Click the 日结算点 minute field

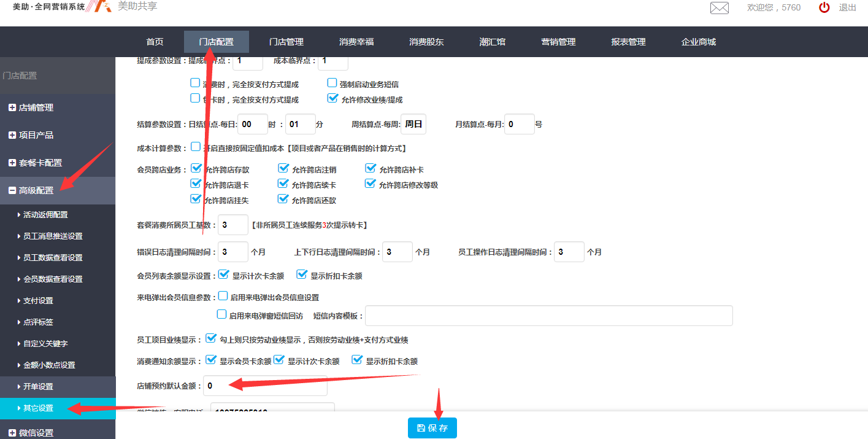coord(301,124)
